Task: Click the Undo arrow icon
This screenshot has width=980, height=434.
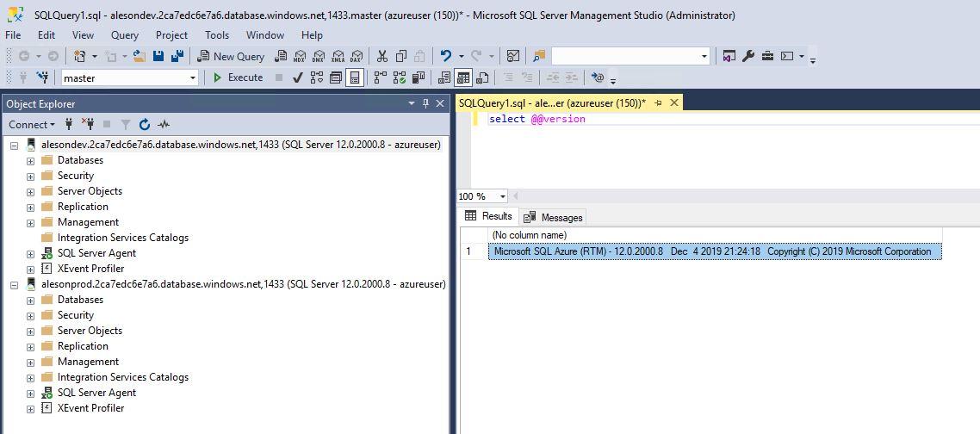Action: (x=445, y=56)
